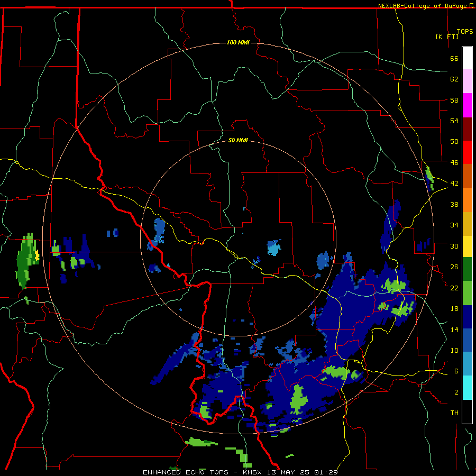The width and height of the screenshot is (476, 476).
Task: Click the '38' legend value
Action: click(x=454, y=204)
